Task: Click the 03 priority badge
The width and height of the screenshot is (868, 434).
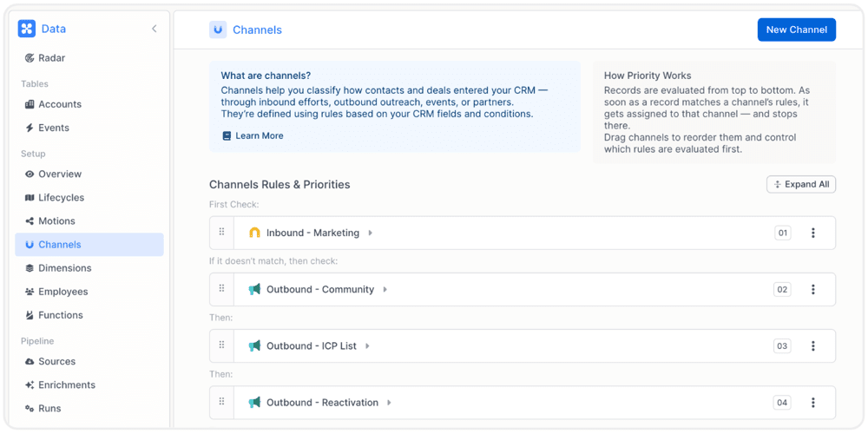Action: pyautogui.click(x=782, y=346)
